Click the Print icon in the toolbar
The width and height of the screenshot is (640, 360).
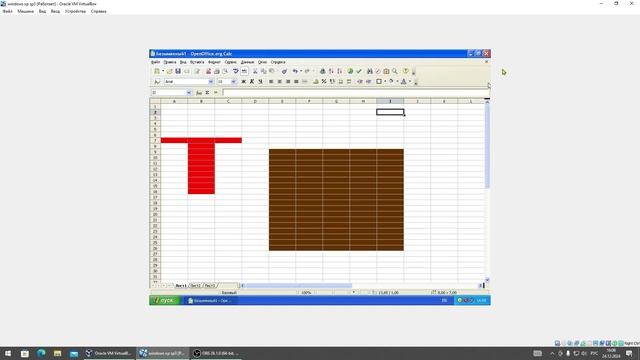217,71
